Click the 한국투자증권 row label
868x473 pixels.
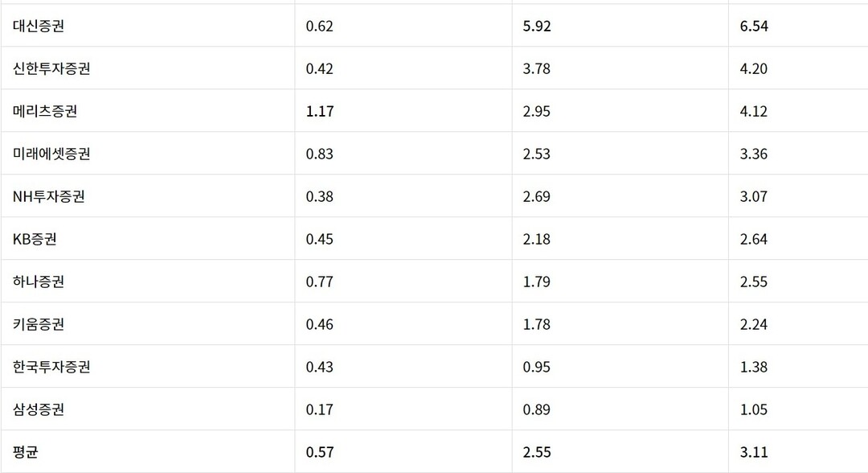point(51,367)
